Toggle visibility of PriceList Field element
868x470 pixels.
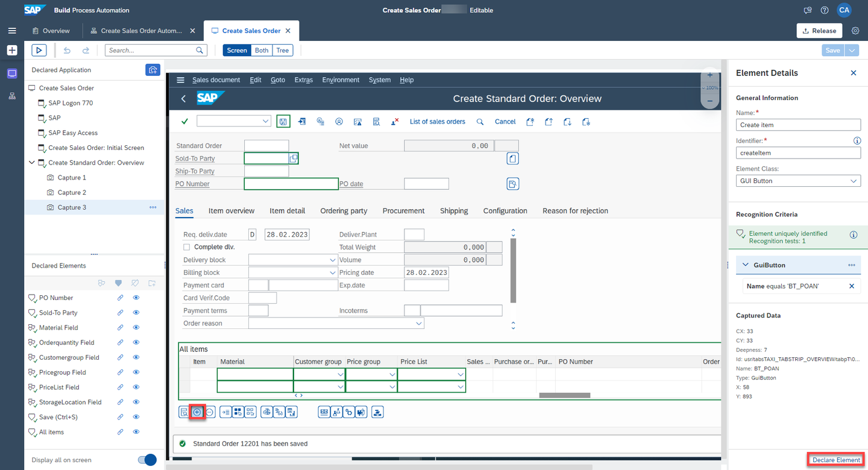pyautogui.click(x=136, y=387)
